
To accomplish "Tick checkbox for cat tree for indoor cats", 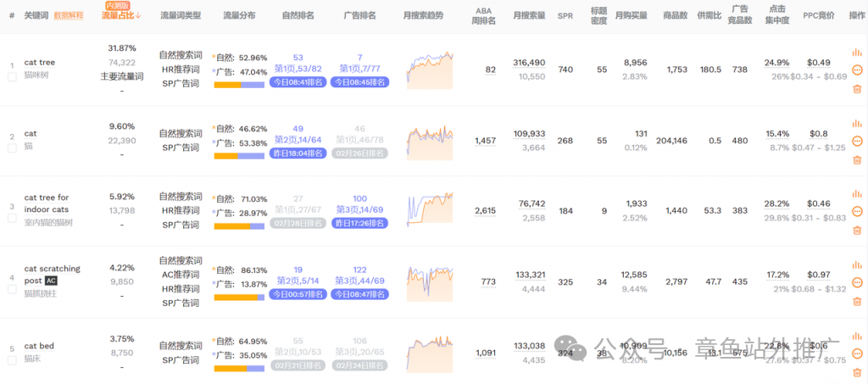I will pyautogui.click(x=12, y=218).
